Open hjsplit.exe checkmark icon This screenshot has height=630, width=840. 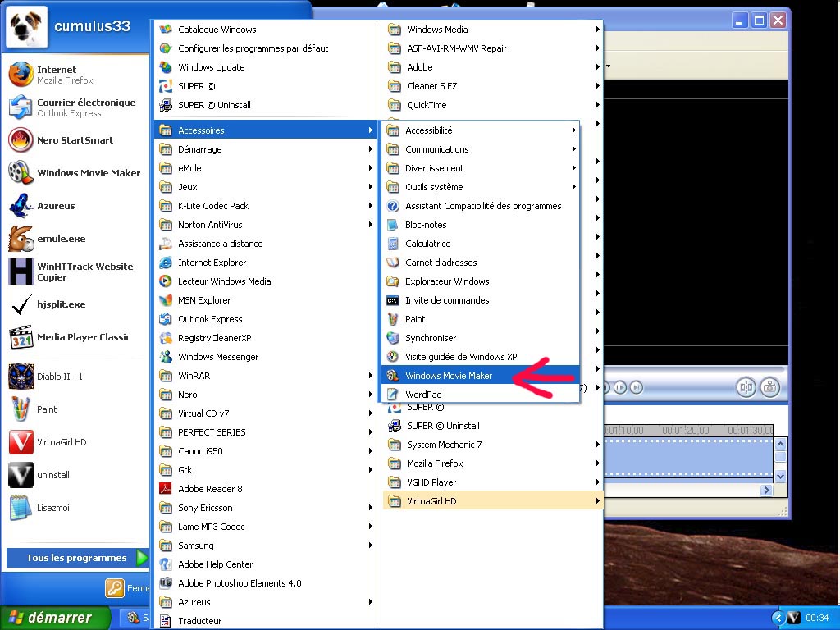[21, 304]
